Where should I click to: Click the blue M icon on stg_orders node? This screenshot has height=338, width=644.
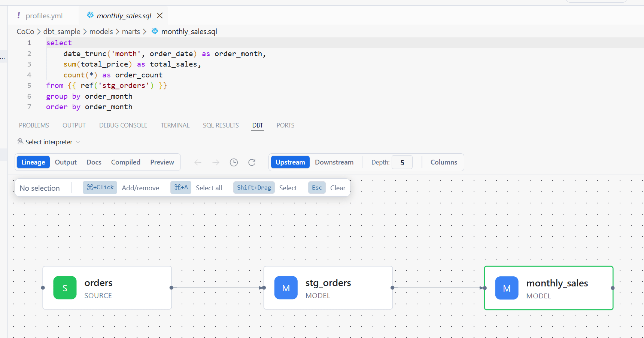pos(286,288)
